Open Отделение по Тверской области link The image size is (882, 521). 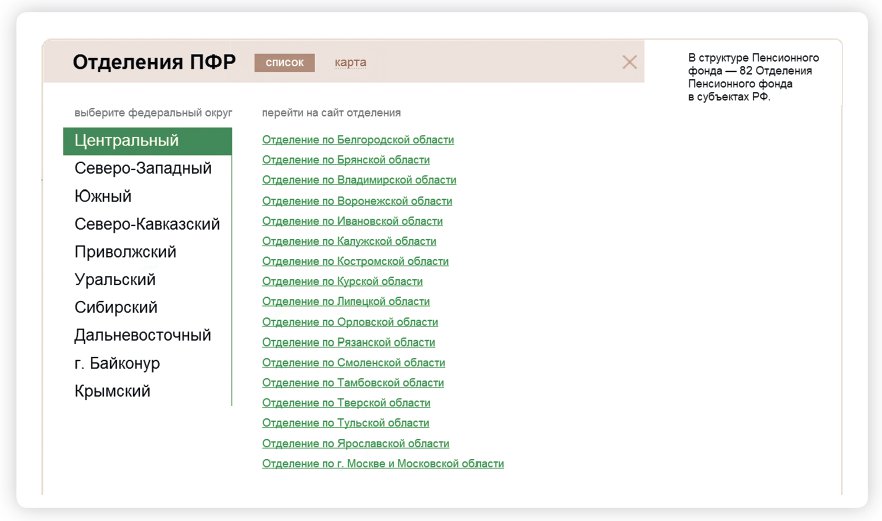(346, 403)
